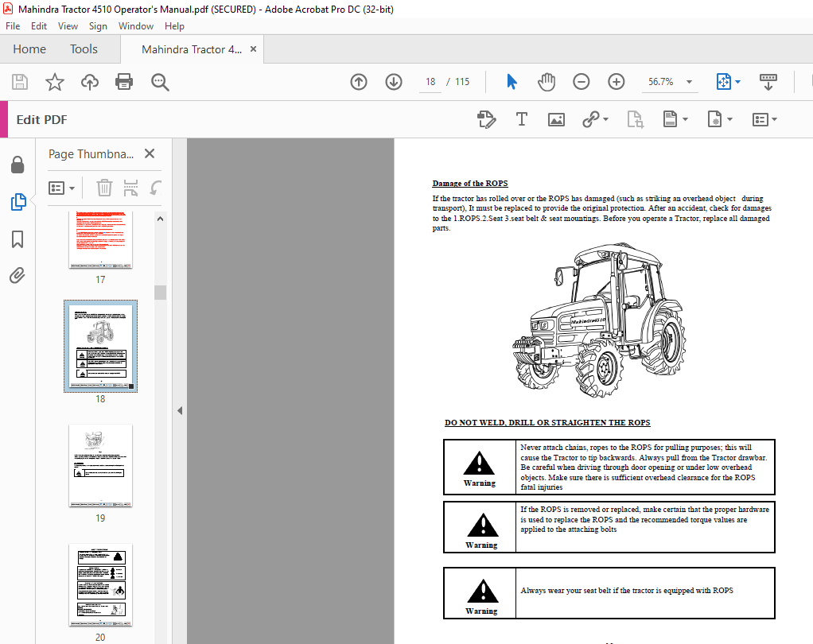Select the page 17 thumbnail

tap(100, 239)
